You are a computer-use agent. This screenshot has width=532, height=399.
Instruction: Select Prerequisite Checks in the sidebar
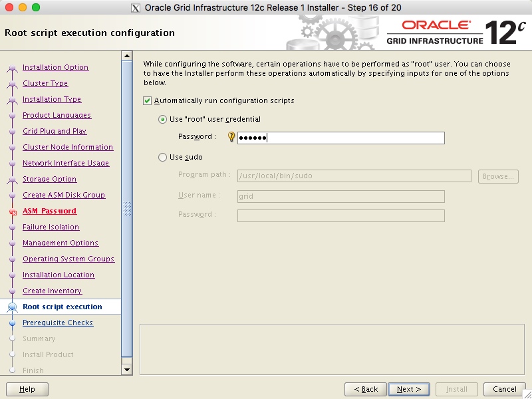click(59, 323)
